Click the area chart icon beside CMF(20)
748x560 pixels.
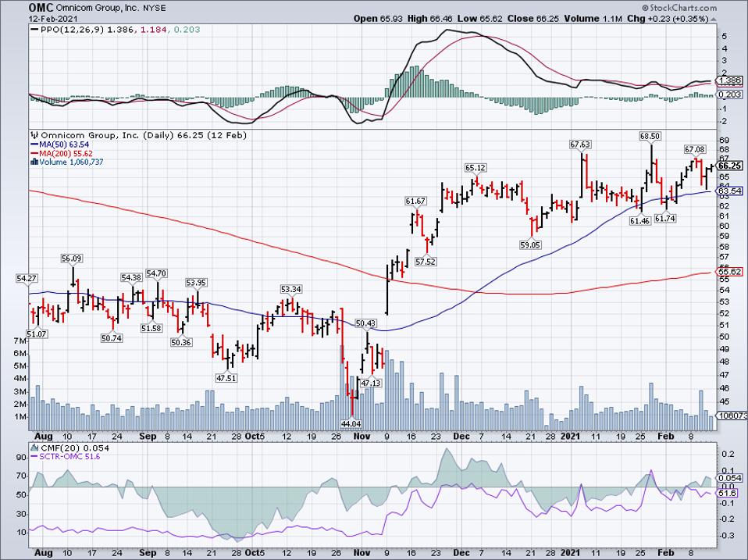pos(34,448)
